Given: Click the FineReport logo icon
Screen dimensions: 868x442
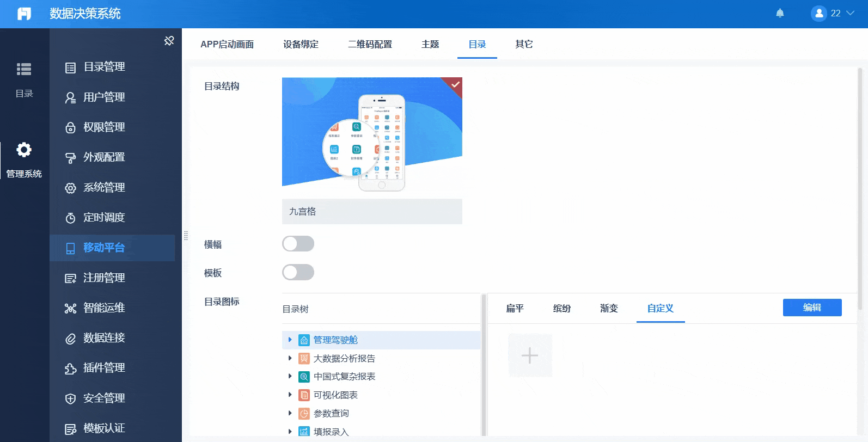Looking at the screenshot, I should point(24,14).
